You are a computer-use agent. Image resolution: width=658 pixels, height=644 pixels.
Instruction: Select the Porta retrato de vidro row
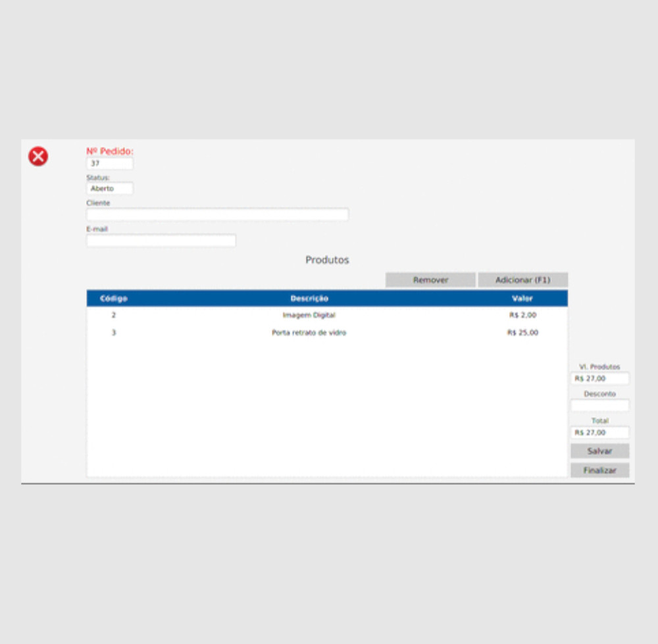click(309, 333)
